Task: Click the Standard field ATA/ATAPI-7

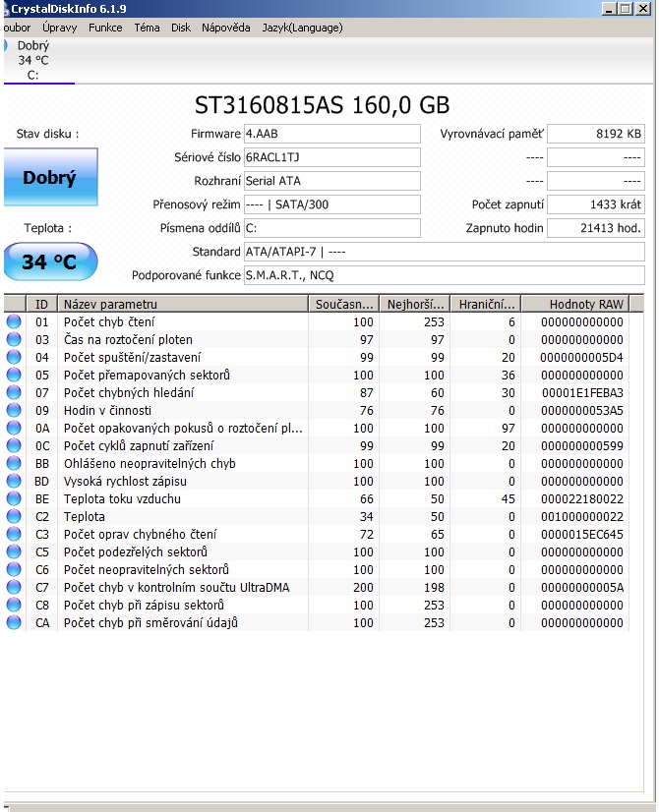Action: point(445,252)
